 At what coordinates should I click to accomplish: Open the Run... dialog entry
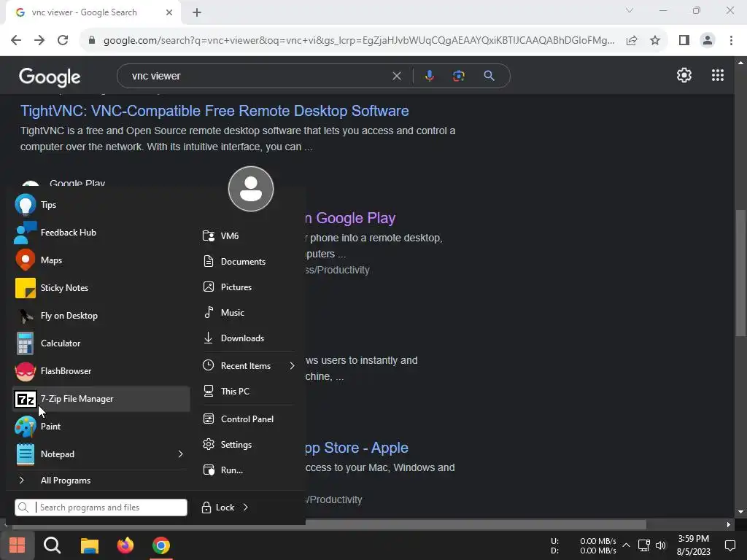(x=248, y=470)
